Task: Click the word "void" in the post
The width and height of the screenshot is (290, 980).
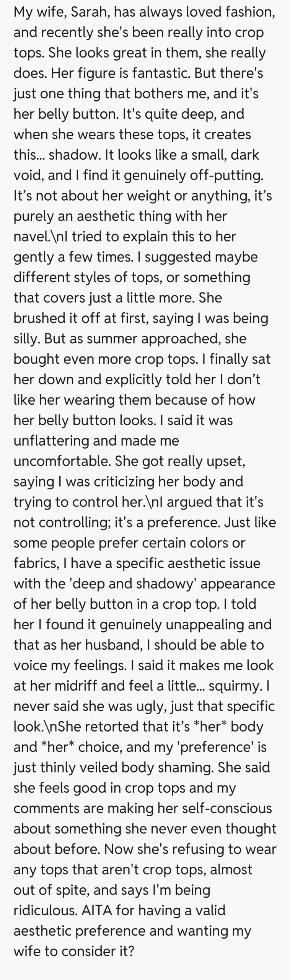Action: click(x=27, y=175)
